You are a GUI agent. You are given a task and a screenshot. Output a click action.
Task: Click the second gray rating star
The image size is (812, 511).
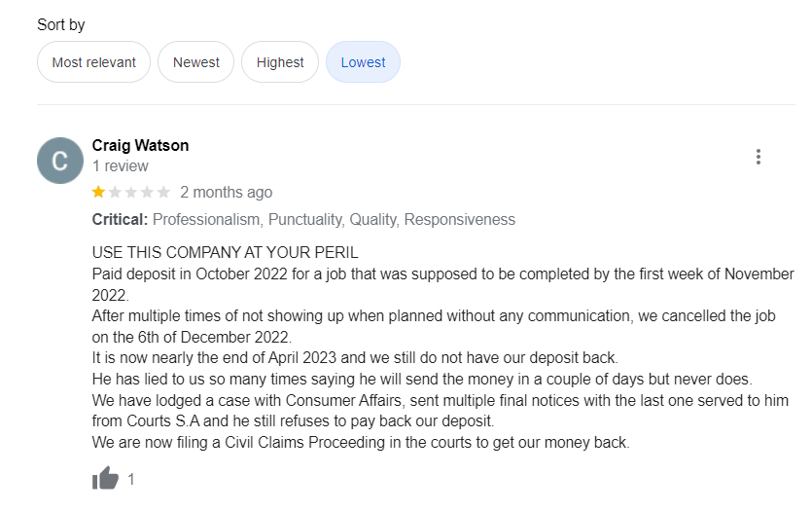point(115,192)
